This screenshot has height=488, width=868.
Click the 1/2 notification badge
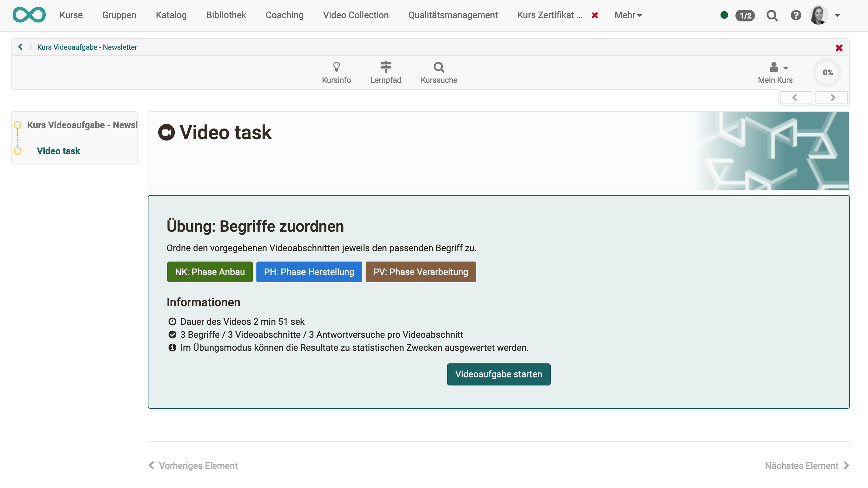click(x=745, y=16)
